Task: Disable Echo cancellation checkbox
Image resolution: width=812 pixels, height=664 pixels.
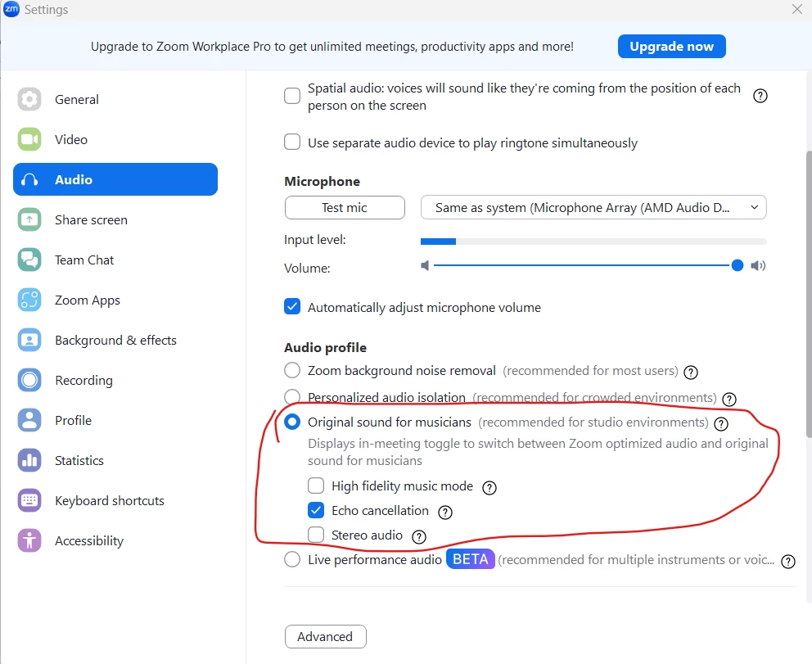Action: point(316,510)
